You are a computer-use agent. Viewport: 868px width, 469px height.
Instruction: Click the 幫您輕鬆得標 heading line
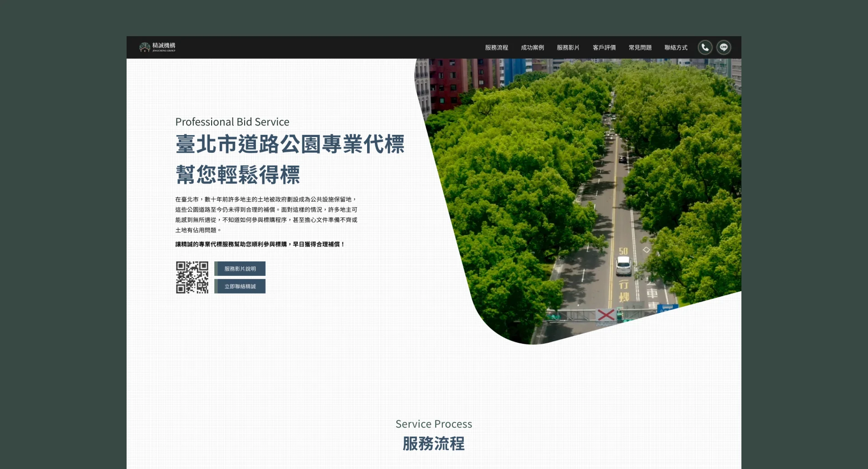click(237, 175)
